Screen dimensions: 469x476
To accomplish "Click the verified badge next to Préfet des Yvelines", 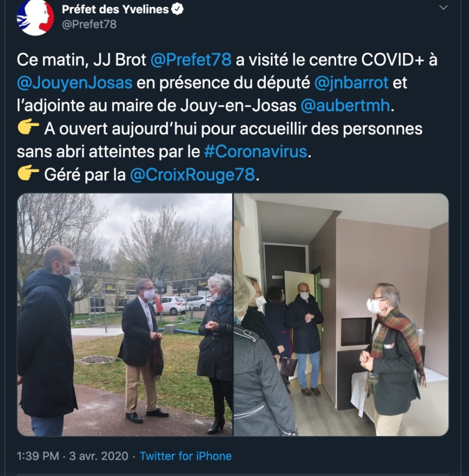I will point(177,9).
